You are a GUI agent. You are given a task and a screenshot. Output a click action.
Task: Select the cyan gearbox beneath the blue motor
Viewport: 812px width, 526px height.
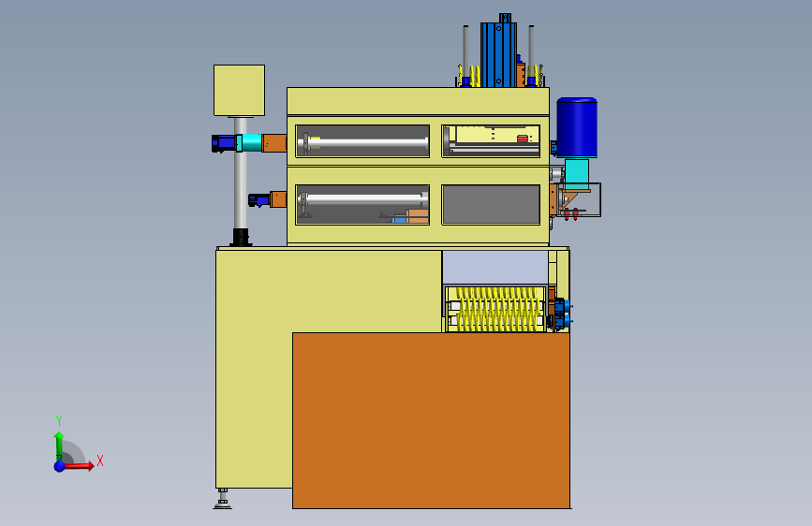point(577,174)
